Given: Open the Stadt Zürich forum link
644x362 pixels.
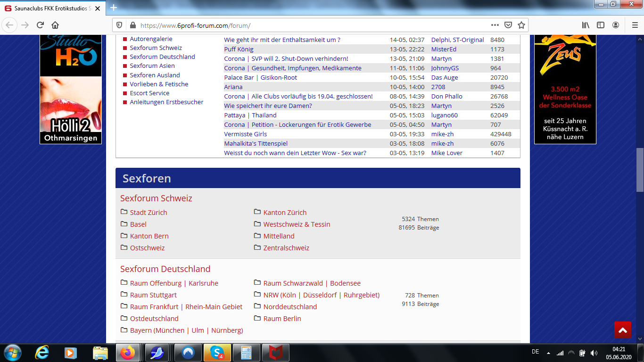Looking at the screenshot, I should 149,213.
